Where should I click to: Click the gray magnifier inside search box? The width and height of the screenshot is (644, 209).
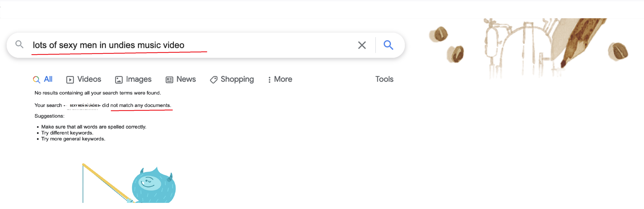click(x=19, y=44)
